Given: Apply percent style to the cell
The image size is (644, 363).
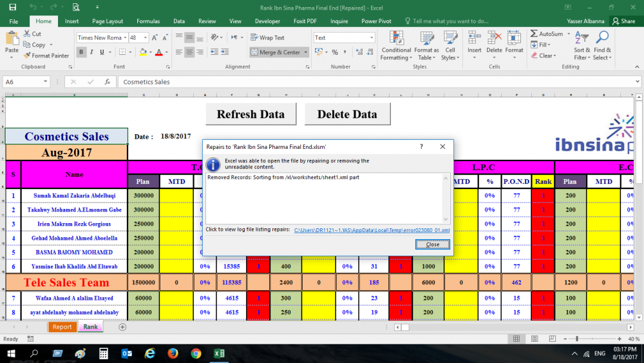Looking at the screenshot, I should click(335, 52).
